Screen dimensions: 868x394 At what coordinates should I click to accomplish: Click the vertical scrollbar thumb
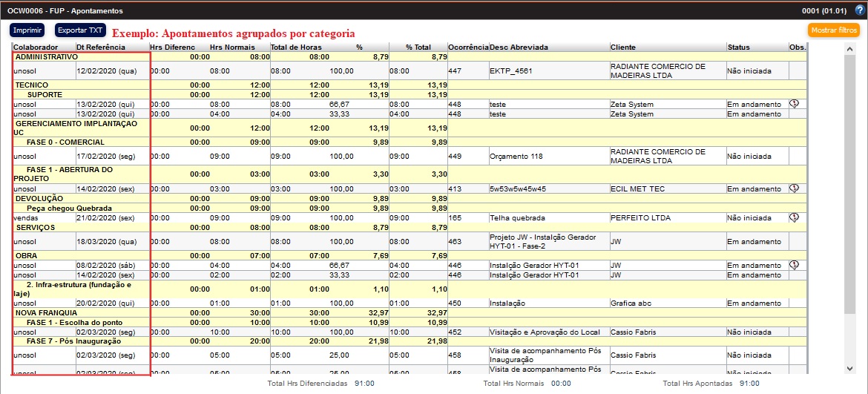point(852,185)
